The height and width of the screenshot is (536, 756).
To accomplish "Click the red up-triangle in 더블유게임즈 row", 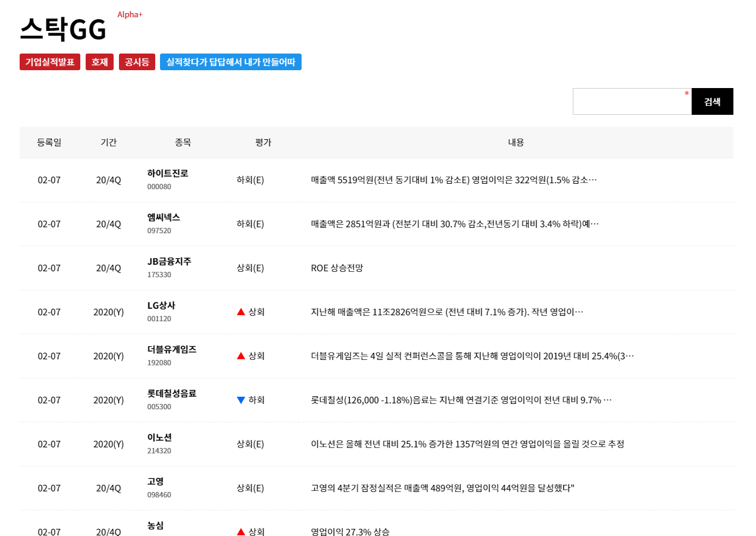I will [241, 356].
